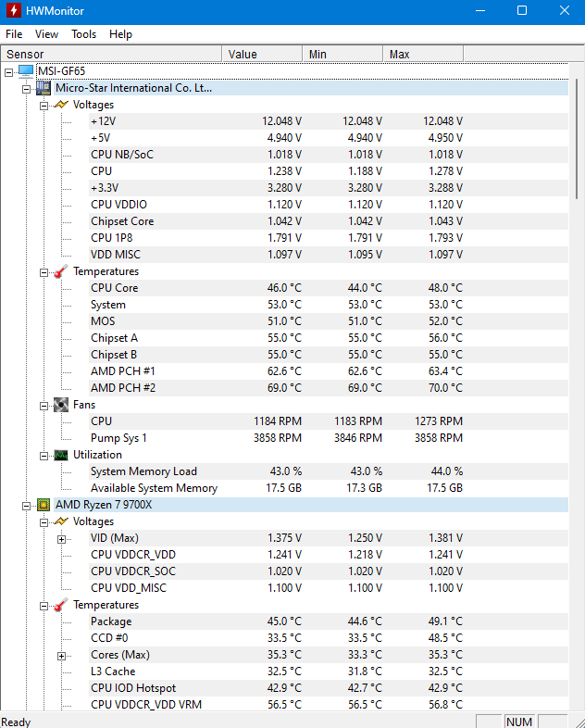Expand the VID (Max) voltage entry

click(61, 539)
